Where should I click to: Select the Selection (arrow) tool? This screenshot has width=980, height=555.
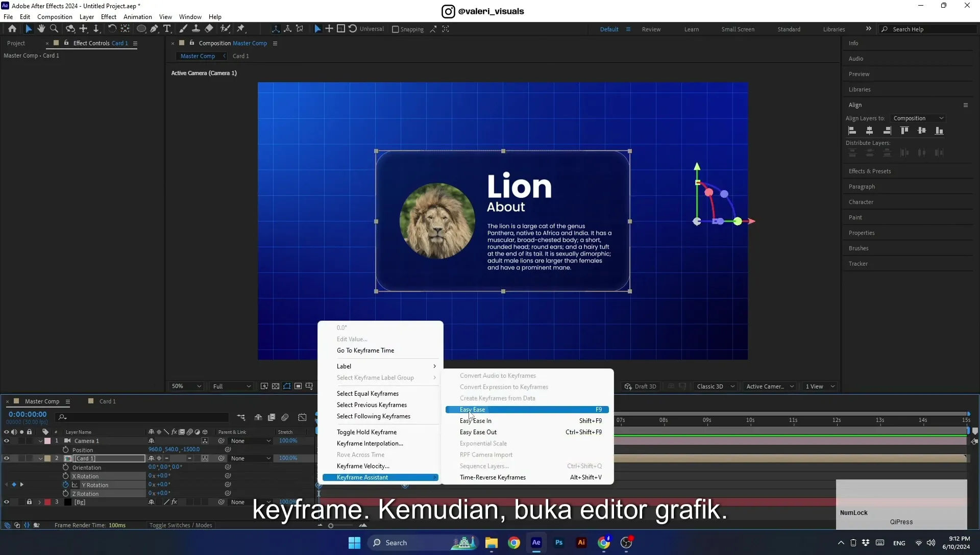click(29, 29)
